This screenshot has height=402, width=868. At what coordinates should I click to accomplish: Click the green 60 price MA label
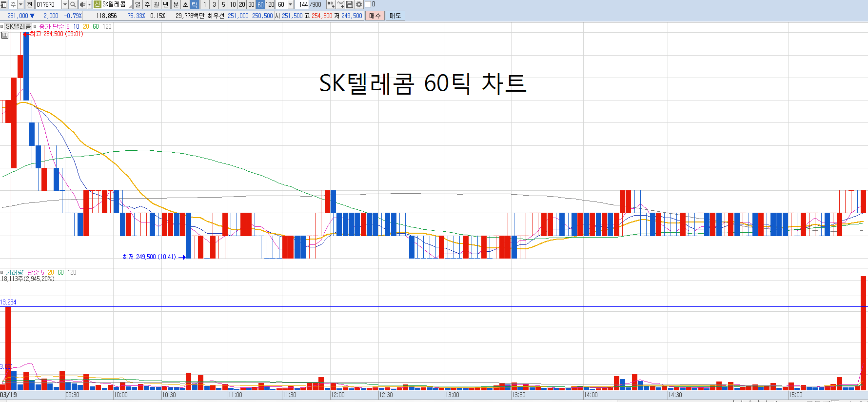pyautogui.click(x=96, y=26)
